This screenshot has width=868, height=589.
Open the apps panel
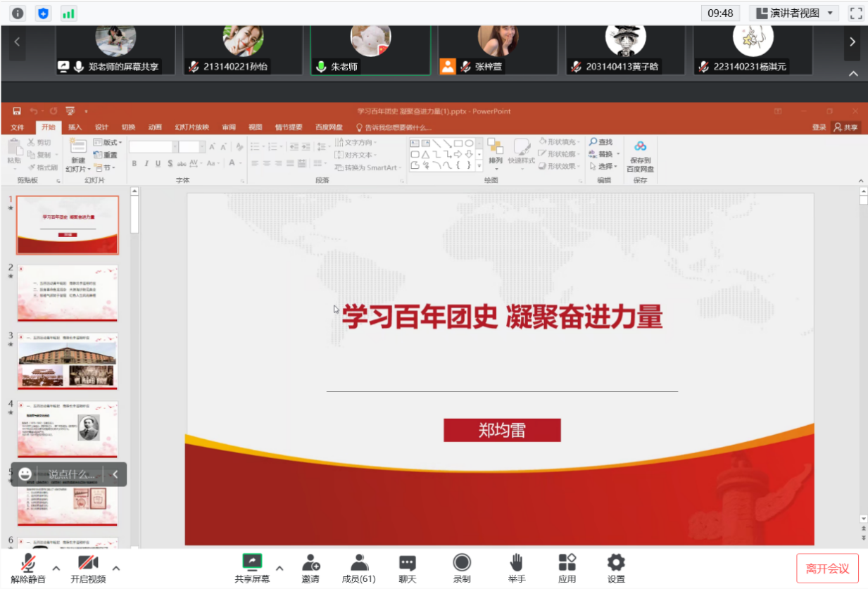pyautogui.click(x=567, y=567)
